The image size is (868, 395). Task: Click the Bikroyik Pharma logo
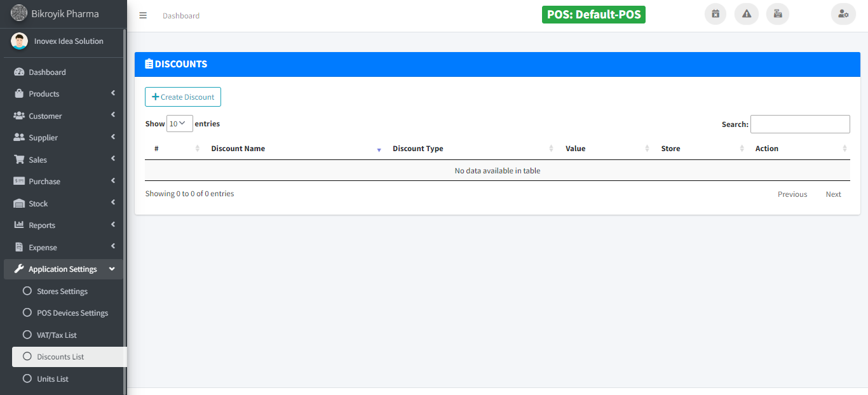(x=19, y=13)
